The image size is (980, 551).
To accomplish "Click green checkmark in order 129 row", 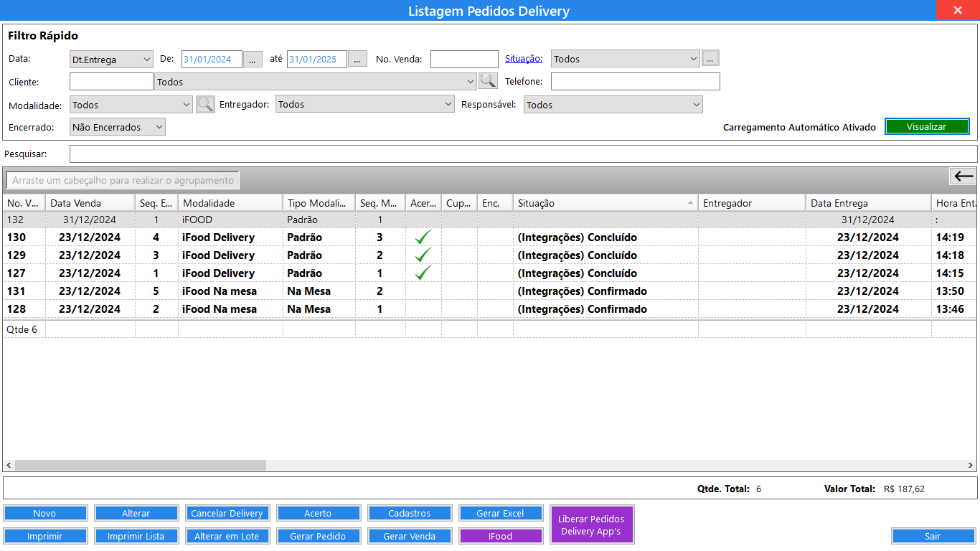I will pyautogui.click(x=423, y=255).
